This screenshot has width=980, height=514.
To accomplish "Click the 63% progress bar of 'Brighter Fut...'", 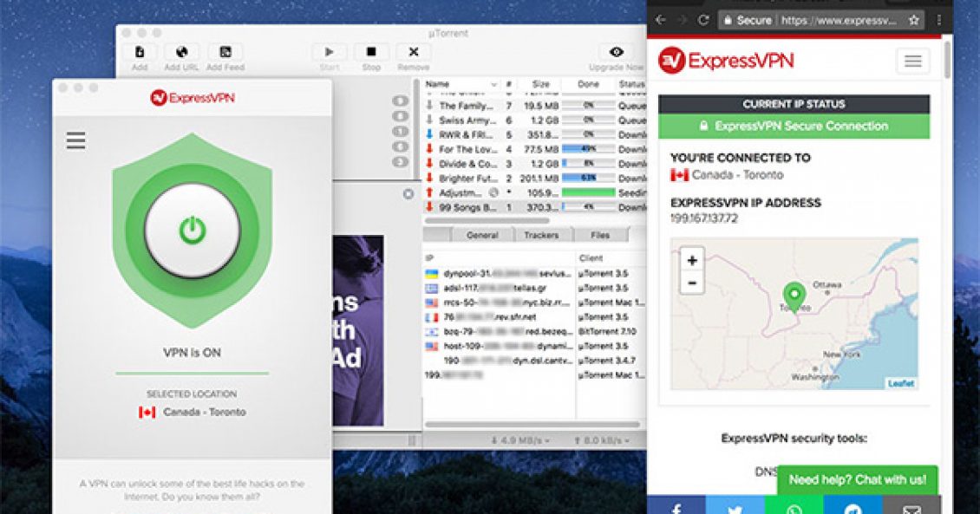I will click(x=588, y=179).
